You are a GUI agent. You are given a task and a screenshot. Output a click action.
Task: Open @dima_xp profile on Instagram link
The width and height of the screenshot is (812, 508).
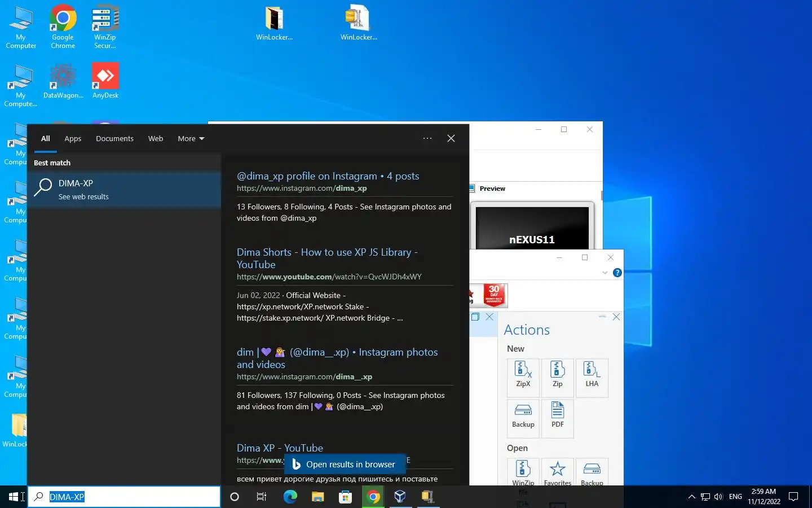click(328, 176)
